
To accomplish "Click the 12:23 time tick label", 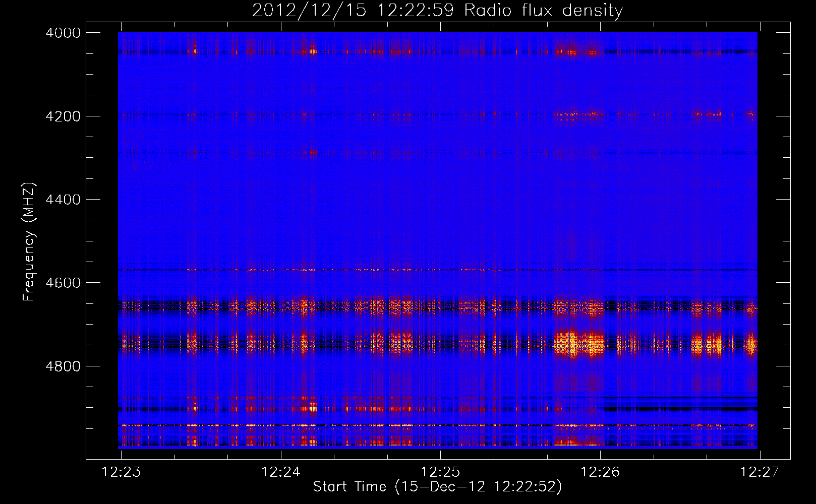I will pos(121,472).
